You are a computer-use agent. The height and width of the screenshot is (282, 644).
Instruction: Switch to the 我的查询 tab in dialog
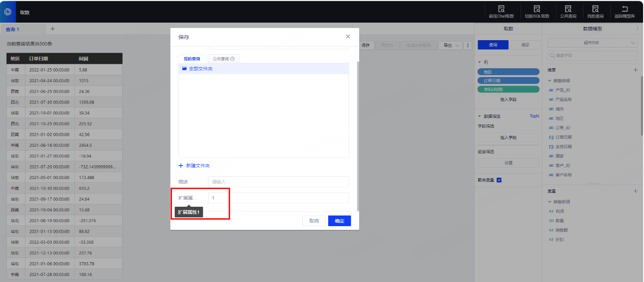click(192, 59)
